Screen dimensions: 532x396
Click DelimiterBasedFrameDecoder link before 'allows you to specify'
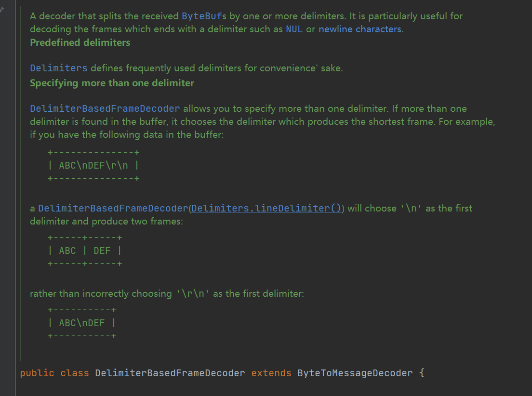tap(105, 108)
